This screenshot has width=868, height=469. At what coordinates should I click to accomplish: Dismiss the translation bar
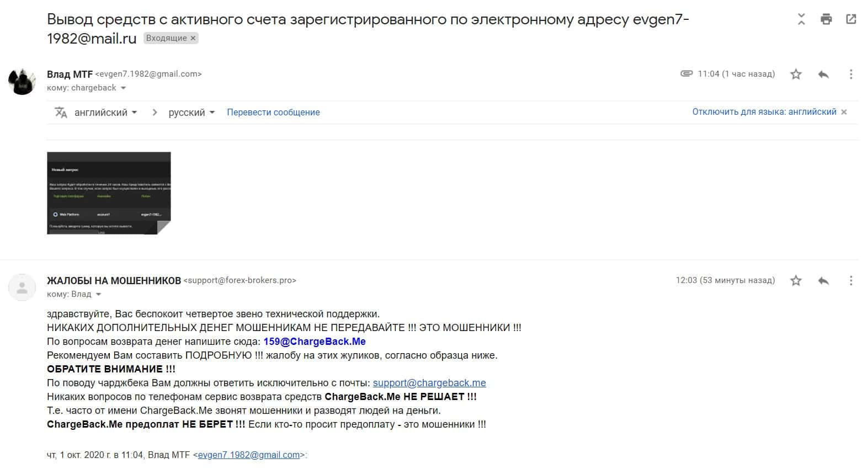[x=843, y=112]
